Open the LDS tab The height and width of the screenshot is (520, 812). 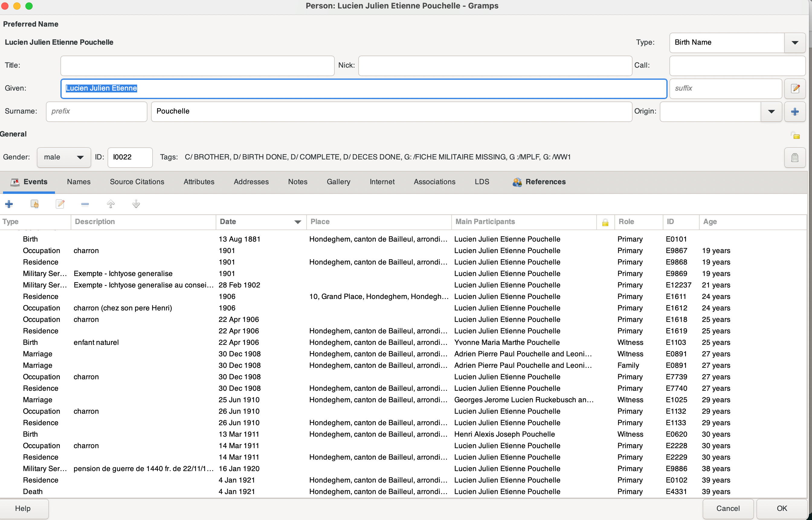pyautogui.click(x=482, y=182)
